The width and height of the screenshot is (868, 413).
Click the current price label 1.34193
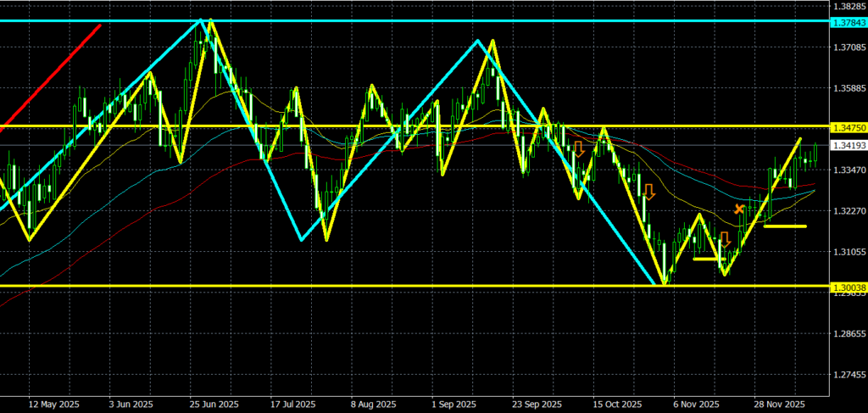point(849,146)
